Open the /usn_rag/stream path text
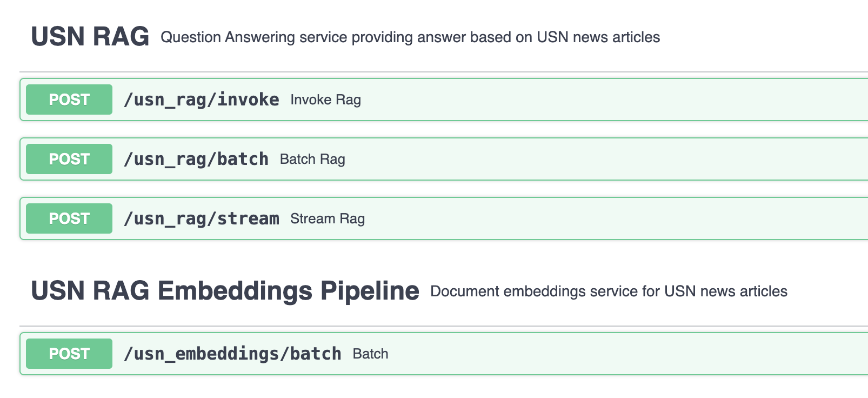Screen dimensions: 868x398 coord(202,218)
